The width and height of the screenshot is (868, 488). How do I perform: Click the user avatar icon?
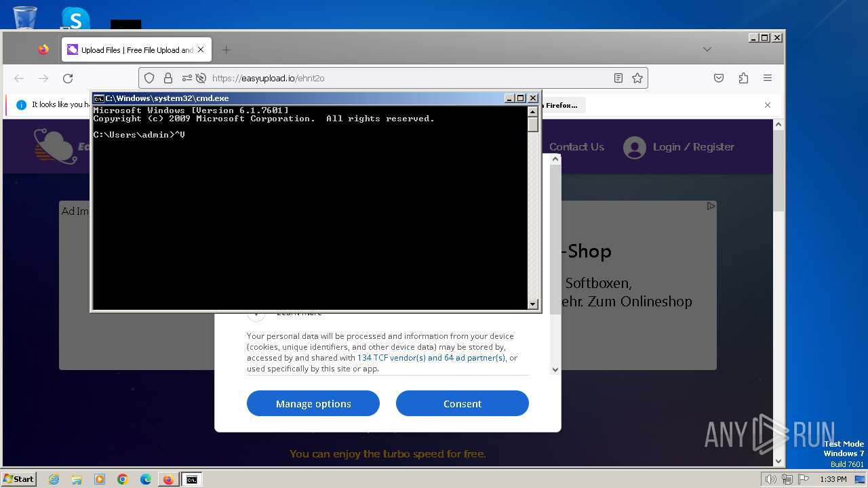pyautogui.click(x=635, y=148)
